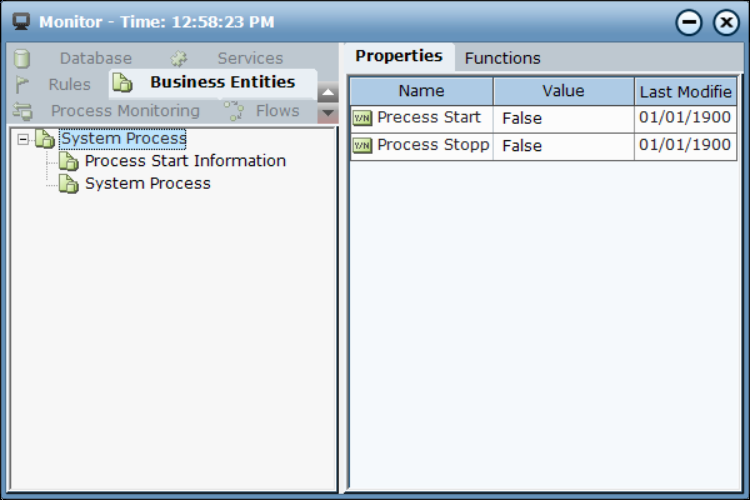Sort by the Name column header
The height and width of the screenshot is (500, 750).
coord(421,91)
